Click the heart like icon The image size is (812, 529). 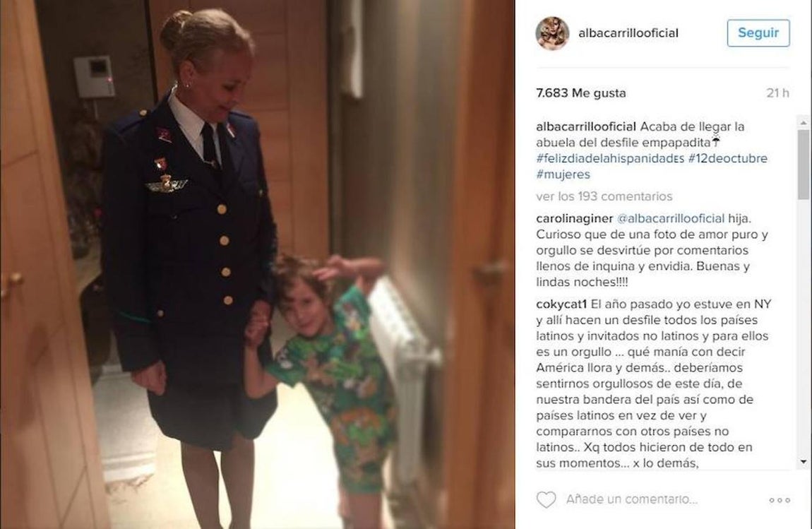point(546,499)
